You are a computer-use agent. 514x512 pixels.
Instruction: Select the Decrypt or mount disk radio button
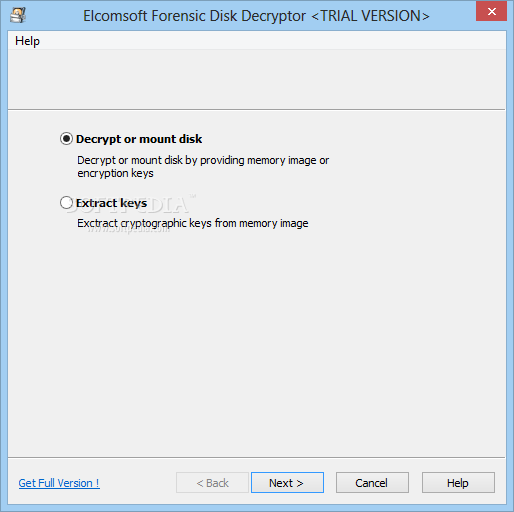[x=66, y=138]
